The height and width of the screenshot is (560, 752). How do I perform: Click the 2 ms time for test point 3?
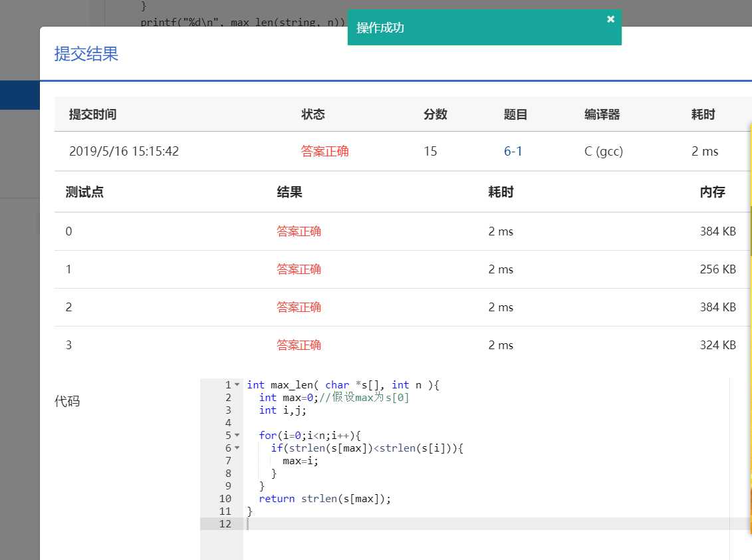[501, 345]
